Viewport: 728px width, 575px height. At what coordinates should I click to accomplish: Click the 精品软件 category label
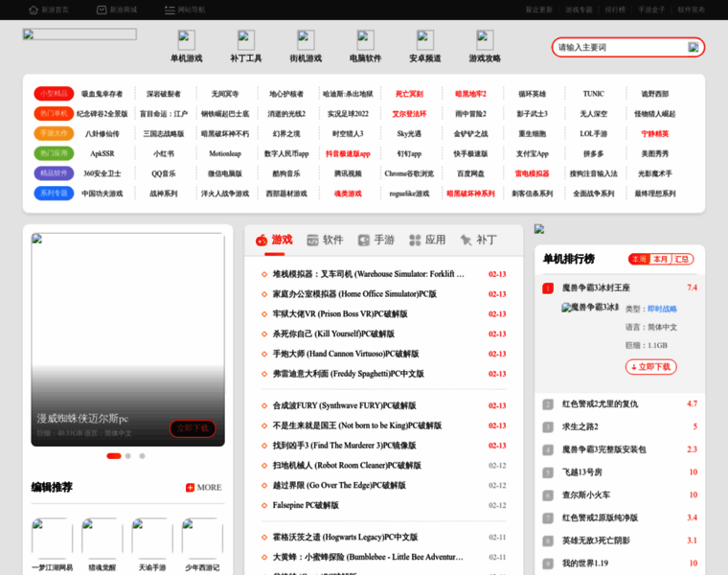tap(54, 173)
